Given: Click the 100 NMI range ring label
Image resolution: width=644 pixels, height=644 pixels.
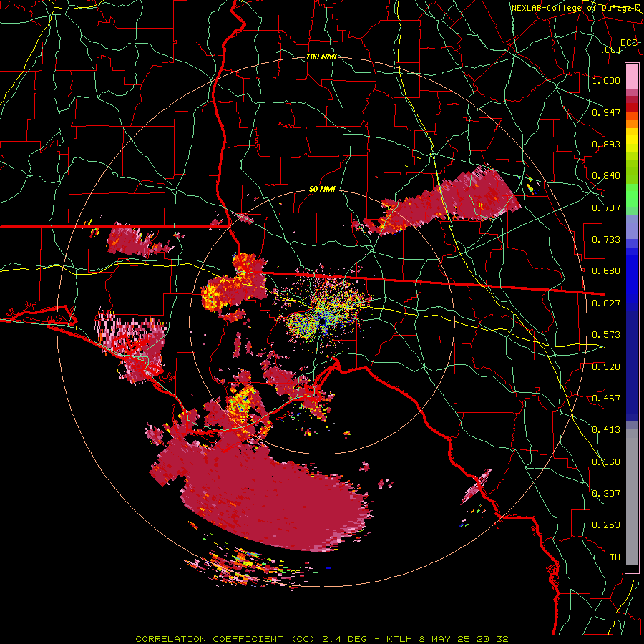Looking at the screenshot, I should click(321, 57).
